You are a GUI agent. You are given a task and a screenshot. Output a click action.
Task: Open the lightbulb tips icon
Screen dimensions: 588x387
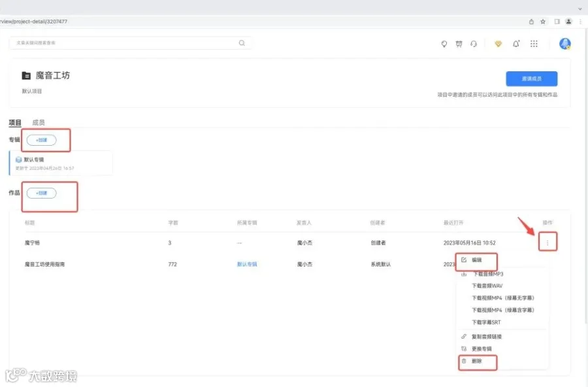pos(444,44)
